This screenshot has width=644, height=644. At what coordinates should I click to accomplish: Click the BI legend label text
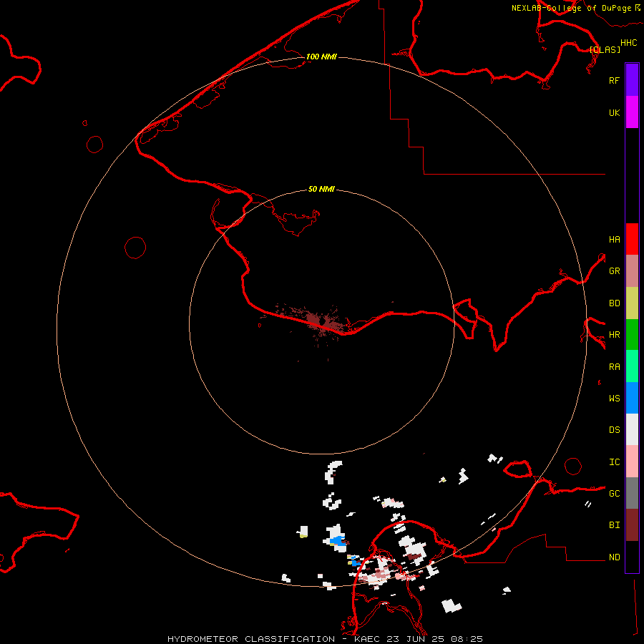[615, 525]
